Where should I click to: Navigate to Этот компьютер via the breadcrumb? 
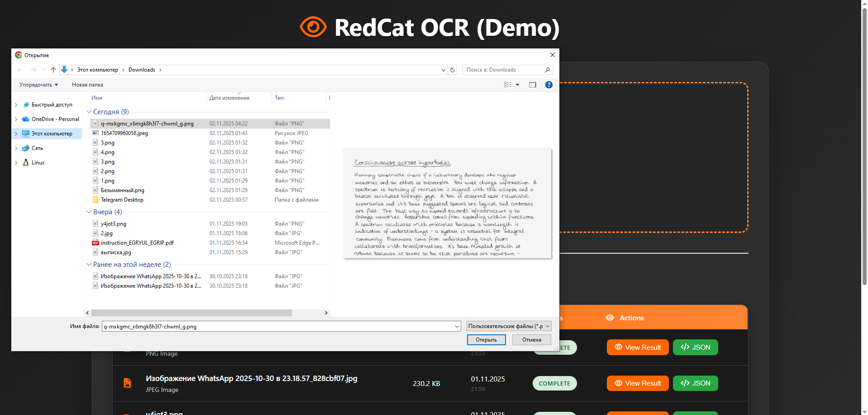click(97, 70)
